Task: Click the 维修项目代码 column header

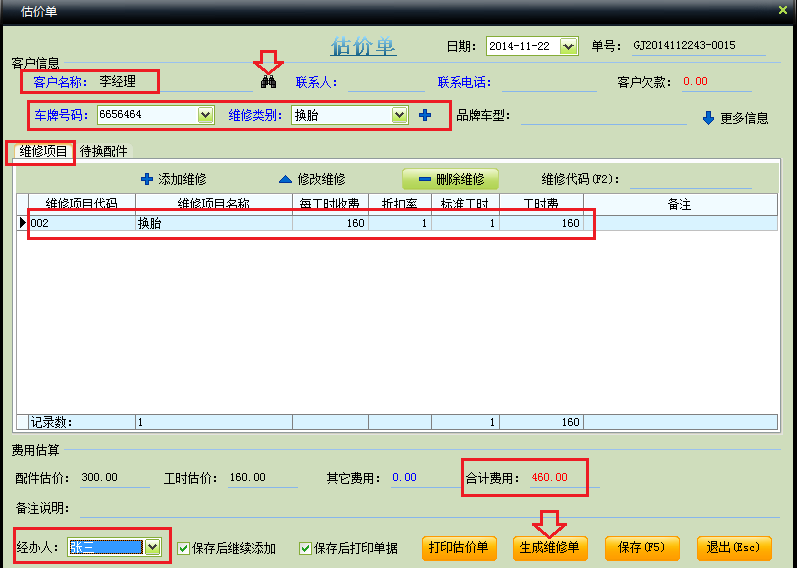Action: click(81, 204)
